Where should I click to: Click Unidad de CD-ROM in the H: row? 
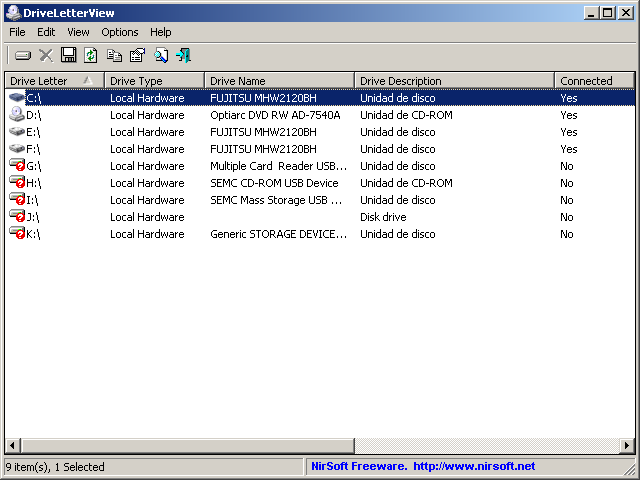(x=406, y=183)
